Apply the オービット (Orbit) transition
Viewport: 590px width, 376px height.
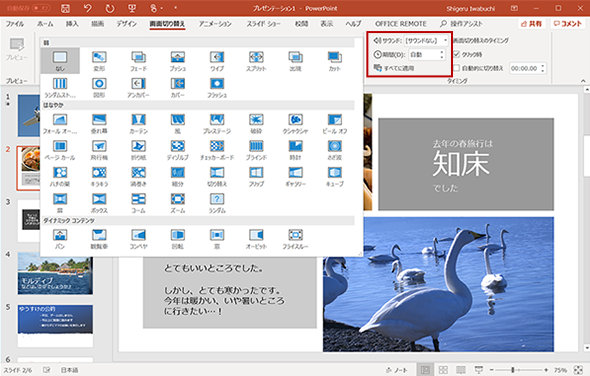pyautogui.click(x=256, y=239)
